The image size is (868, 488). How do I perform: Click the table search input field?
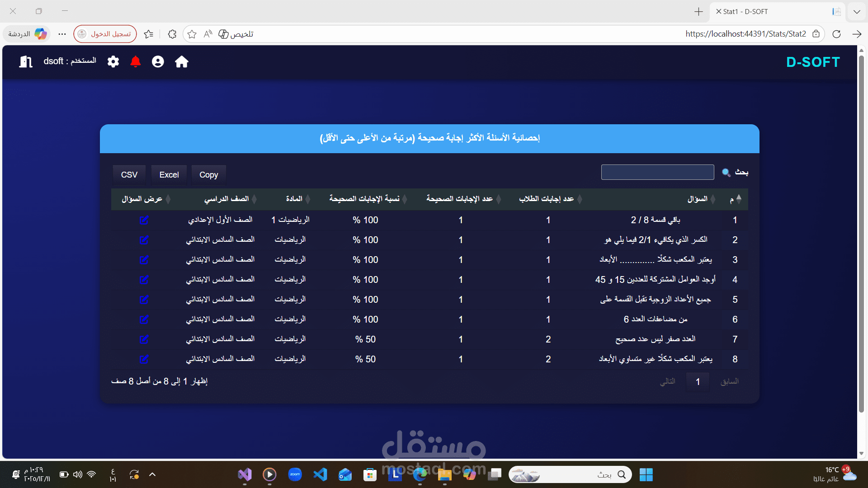[x=657, y=172]
